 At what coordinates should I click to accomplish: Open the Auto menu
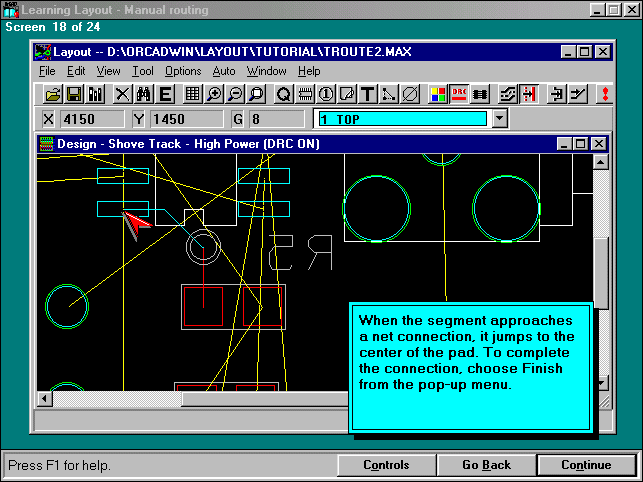tap(224, 71)
